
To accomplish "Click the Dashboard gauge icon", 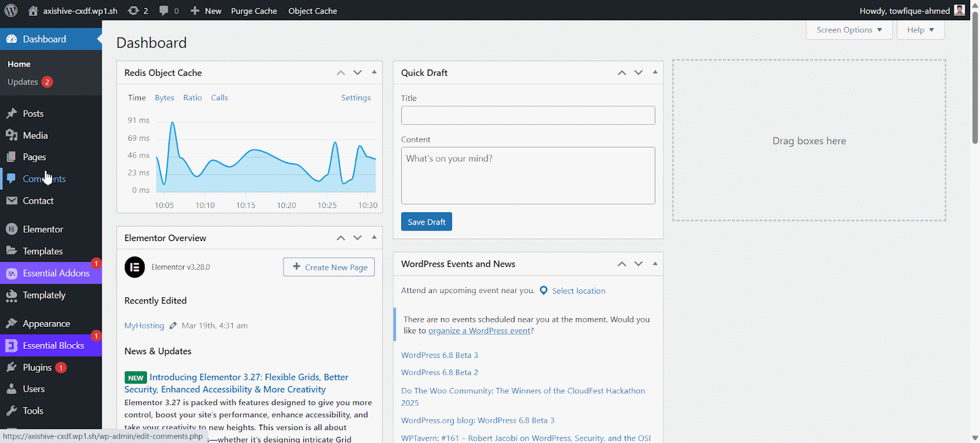I will click(12, 39).
